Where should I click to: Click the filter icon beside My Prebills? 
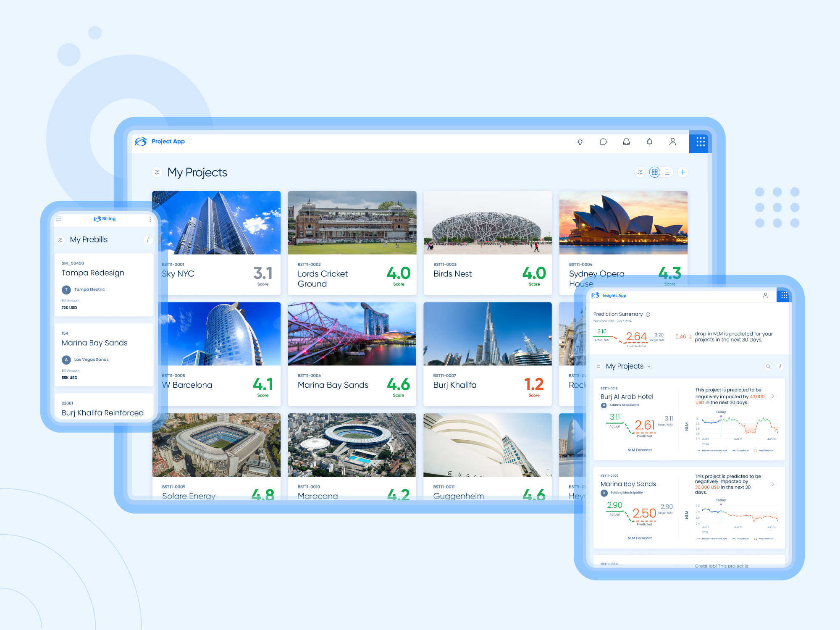60,240
